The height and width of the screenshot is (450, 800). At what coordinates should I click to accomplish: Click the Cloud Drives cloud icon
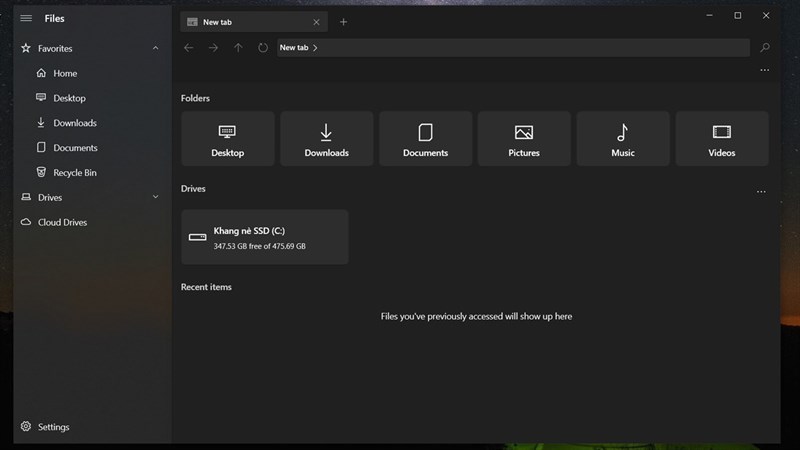point(26,222)
